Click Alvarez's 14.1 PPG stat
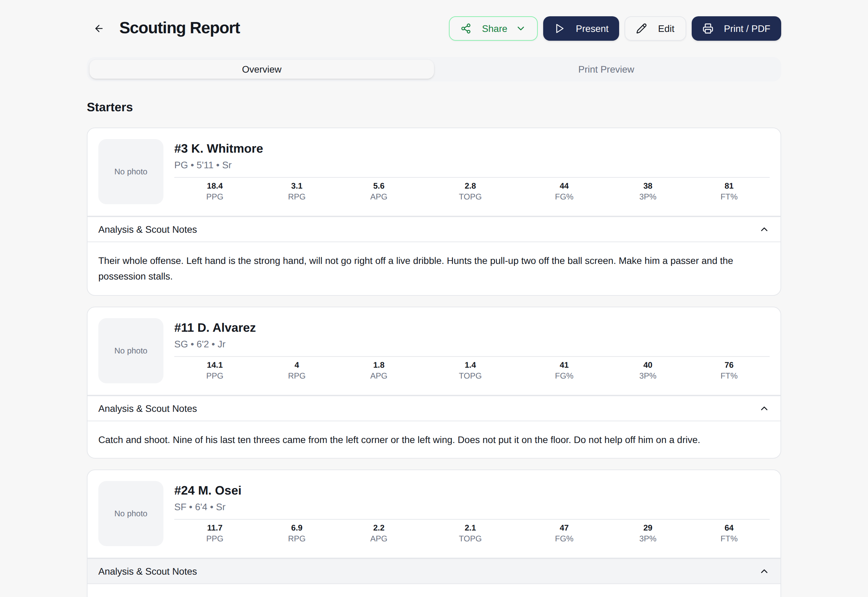This screenshot has width=868, height=597. pyautogui.click(x=215, y=370)
